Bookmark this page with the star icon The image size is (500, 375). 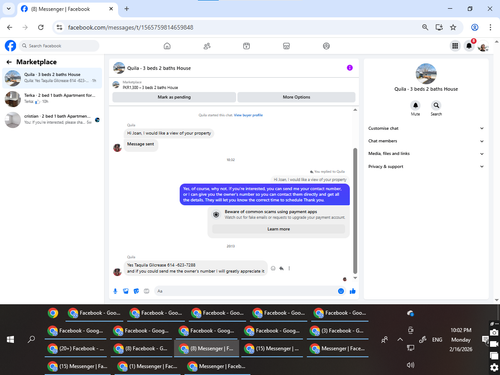point(453,27)
